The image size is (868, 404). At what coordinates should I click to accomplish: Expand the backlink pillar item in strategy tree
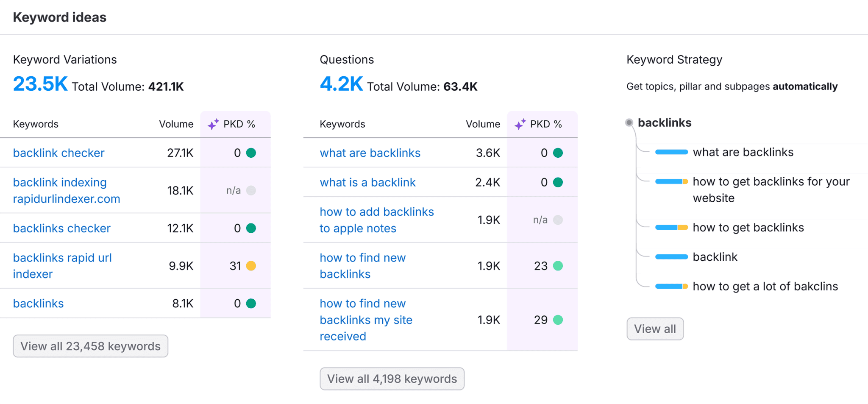671,256
